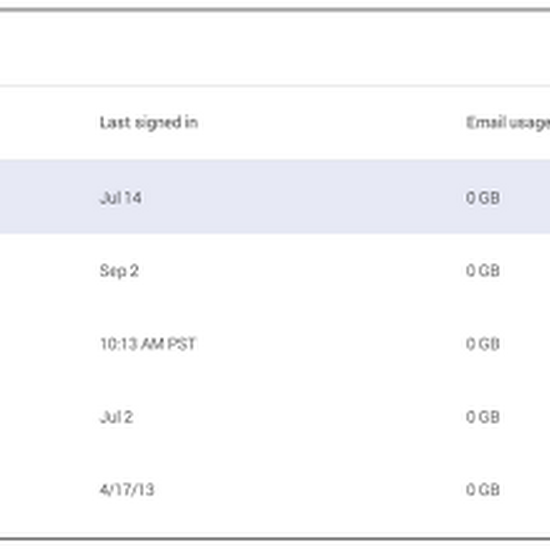The image size is (550, 550).
Task: Select the highlighted Jul 14 user row
Action: (x=275, y=197)
